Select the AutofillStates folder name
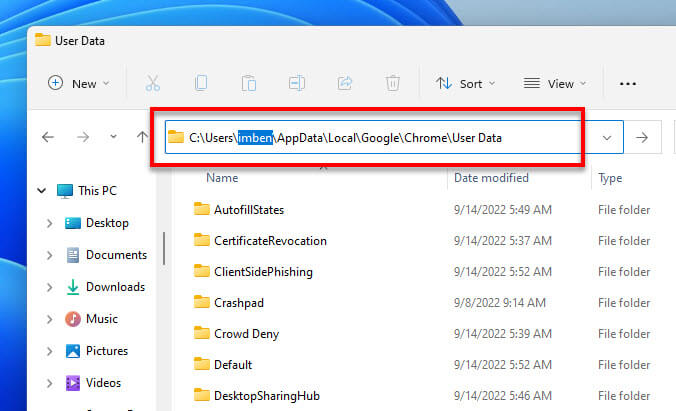This screenshot has width=676, height=411. [x=249, y=210]
